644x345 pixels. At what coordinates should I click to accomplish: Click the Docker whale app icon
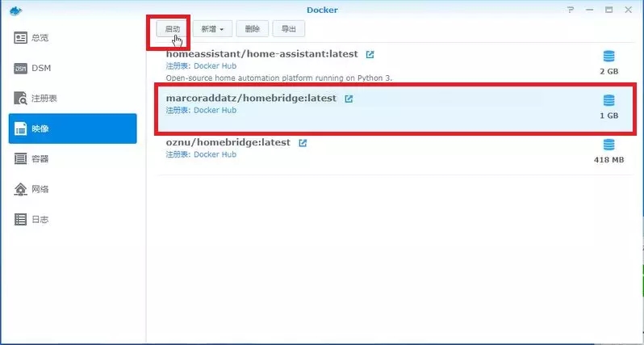[15, 11]
